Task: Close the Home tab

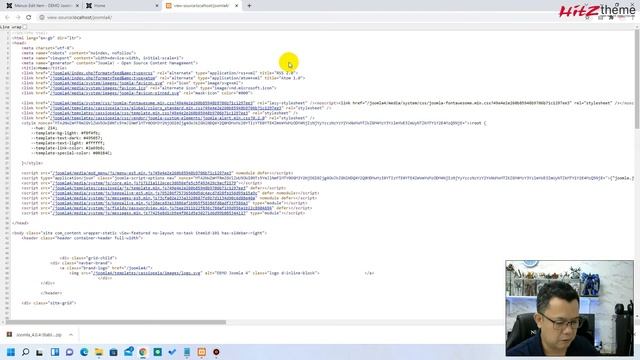Action: coord(157,6)
